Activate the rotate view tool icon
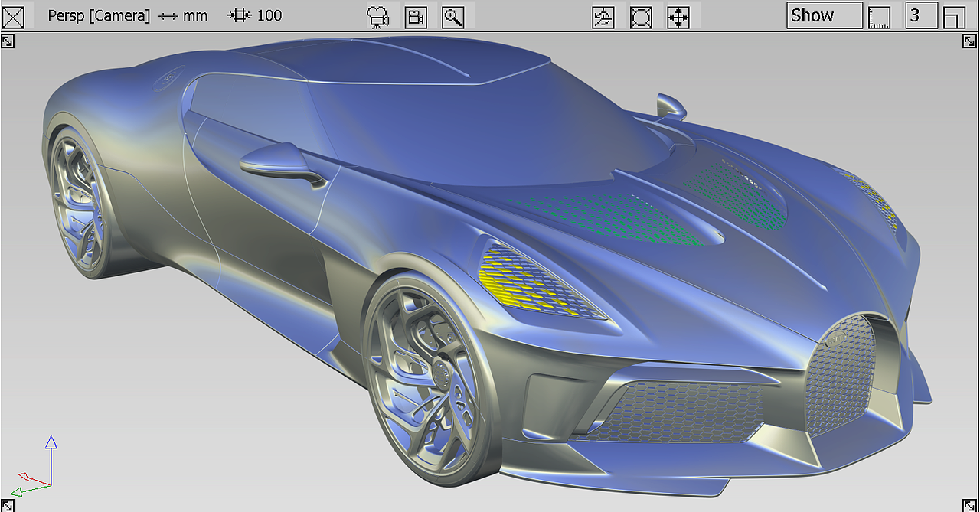 [x=603, y=17]
